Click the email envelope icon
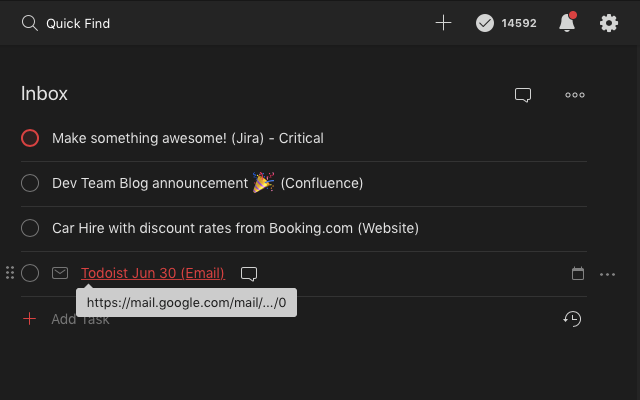 pos(60,273)
